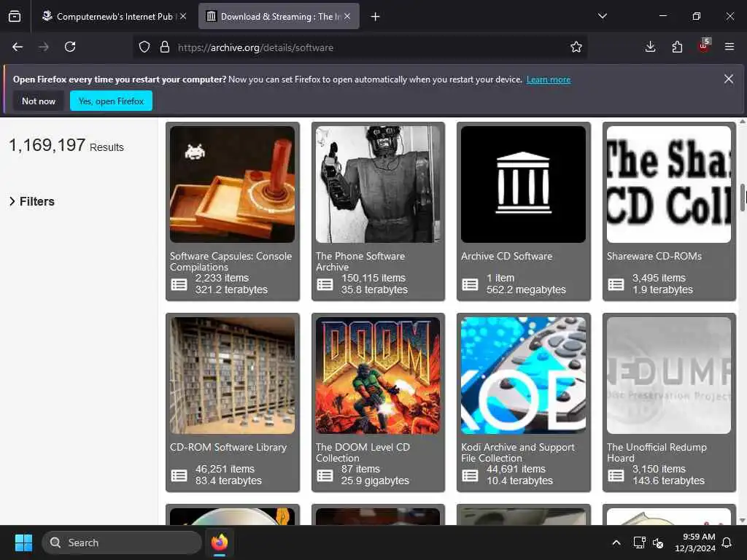Viewport: 747px width, 560px height.
Task: Click the Shareware CD collection thumbnail
Action: click(x=669, y=184)
